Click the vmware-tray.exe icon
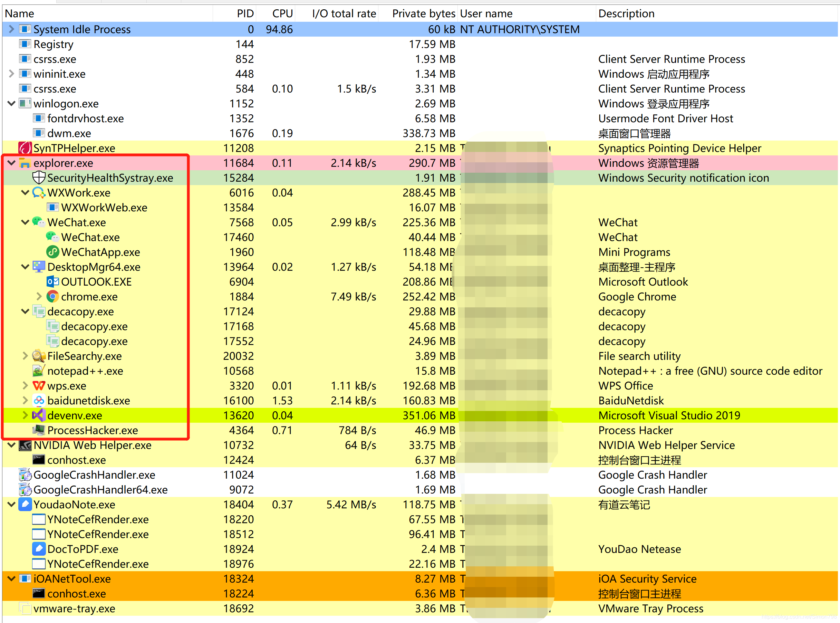 click(x=25, y=608)
